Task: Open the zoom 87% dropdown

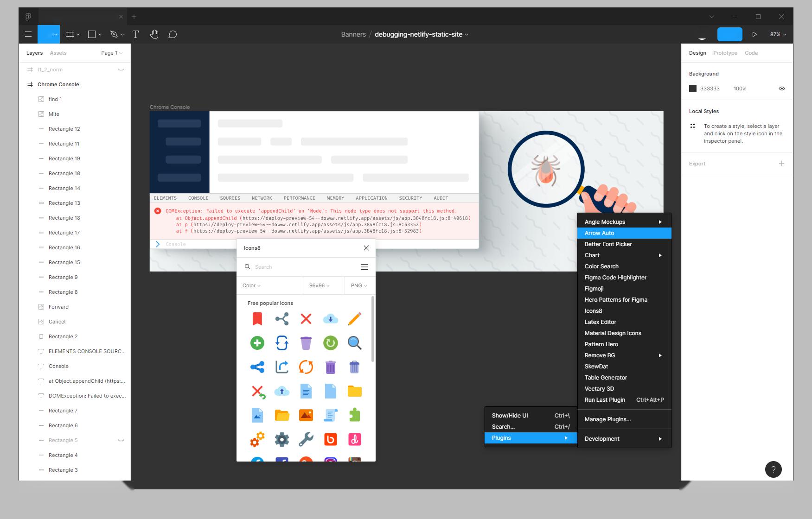Action: pyautogui.click(x=778, y=34)
